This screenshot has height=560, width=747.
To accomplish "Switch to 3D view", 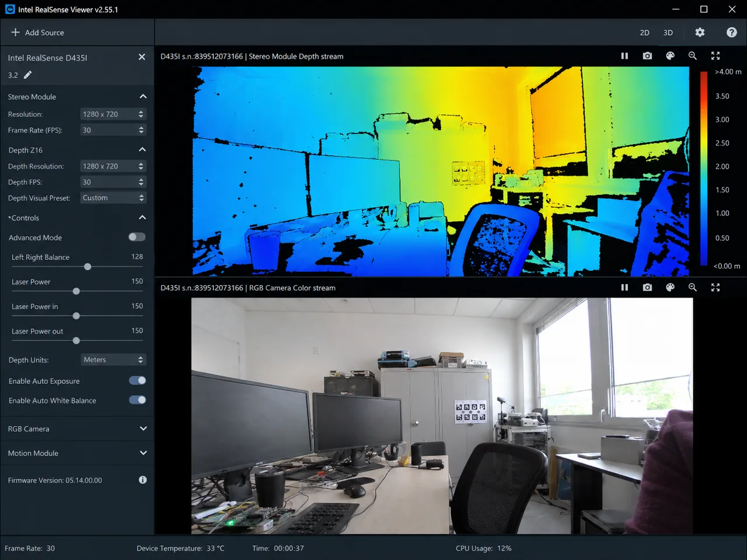I will click(668, 33).
